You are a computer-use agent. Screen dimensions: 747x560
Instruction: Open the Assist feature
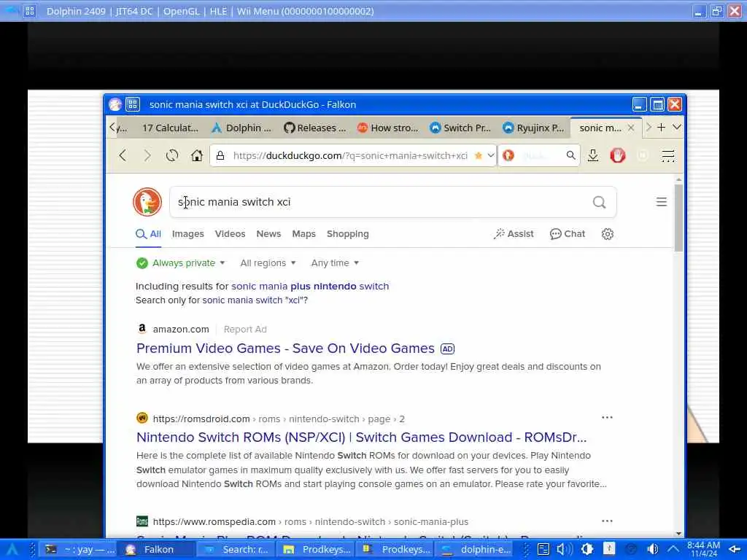pyautogui.click(x=514, y=234)
